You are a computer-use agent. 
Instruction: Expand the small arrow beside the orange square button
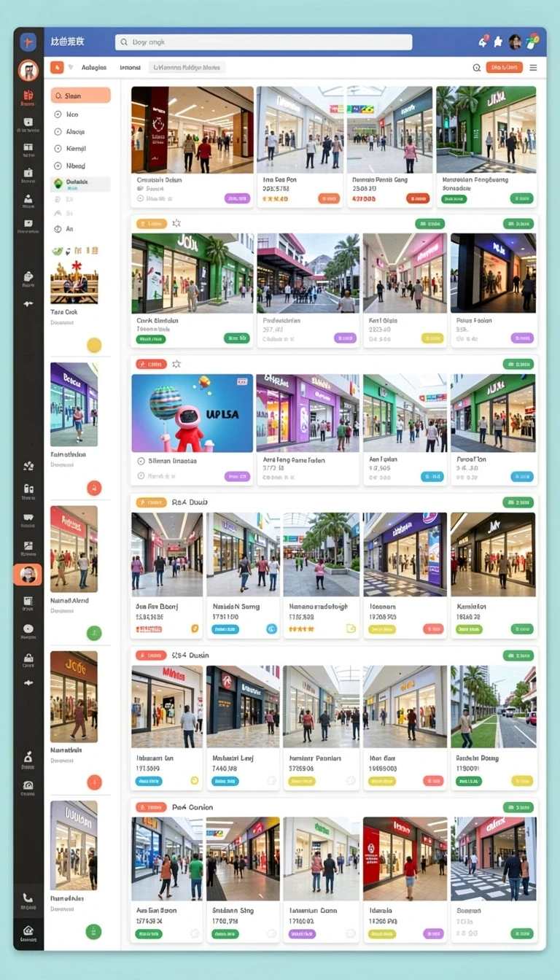(71, 67)
